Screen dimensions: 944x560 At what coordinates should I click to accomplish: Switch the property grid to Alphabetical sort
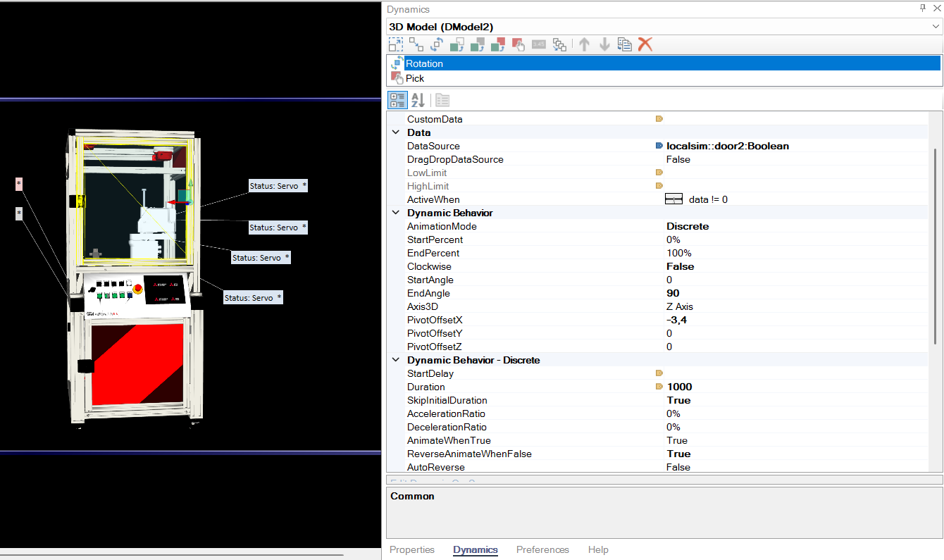point(418,100)
